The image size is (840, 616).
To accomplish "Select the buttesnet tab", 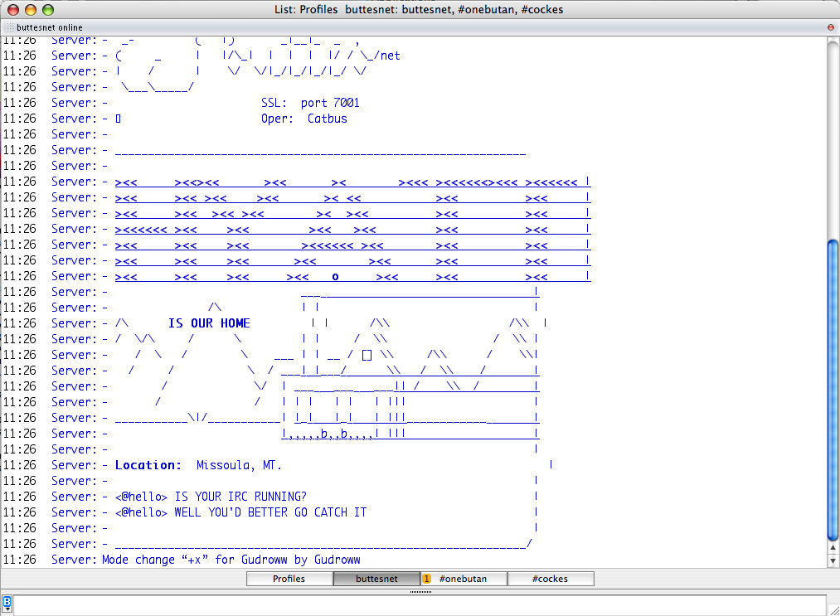I will pos(376,579).
